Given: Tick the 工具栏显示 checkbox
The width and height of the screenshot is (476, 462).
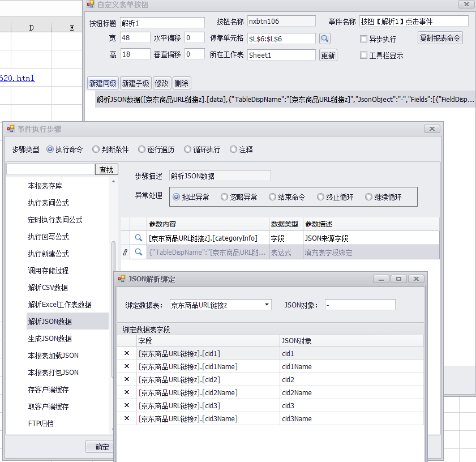Looking at the screenshot, I should pyautogui.click(x=364, y=55).
